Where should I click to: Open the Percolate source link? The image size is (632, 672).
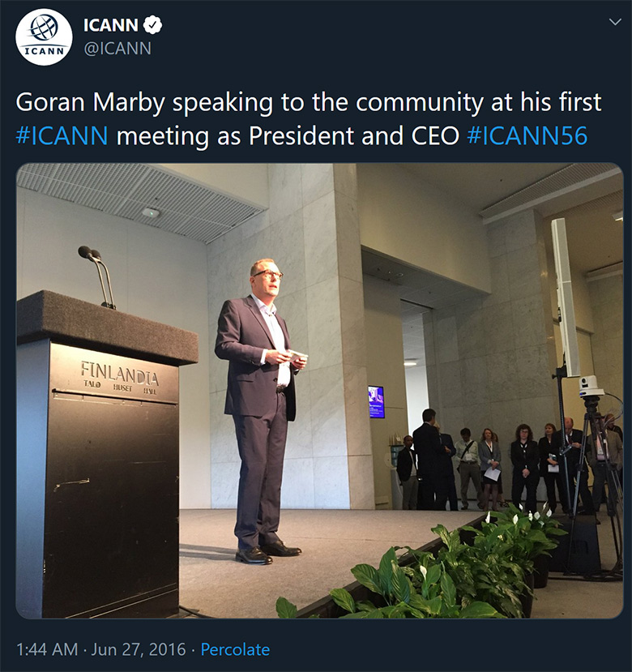point(235,649)
